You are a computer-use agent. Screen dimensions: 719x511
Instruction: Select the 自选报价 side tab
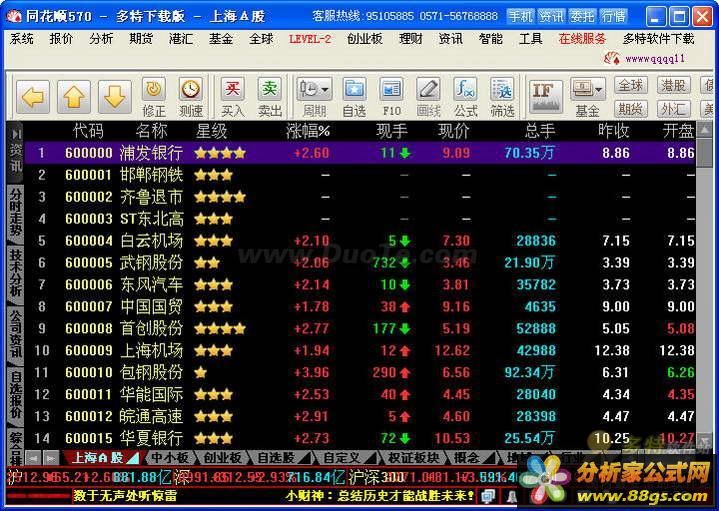coord(16,396)
